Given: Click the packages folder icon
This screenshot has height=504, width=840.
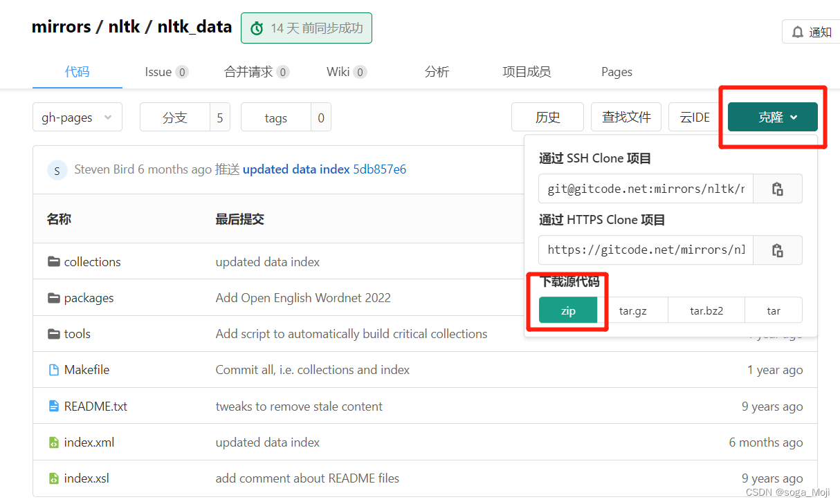Looking at the screenshot, I should [x=54, y=297].
